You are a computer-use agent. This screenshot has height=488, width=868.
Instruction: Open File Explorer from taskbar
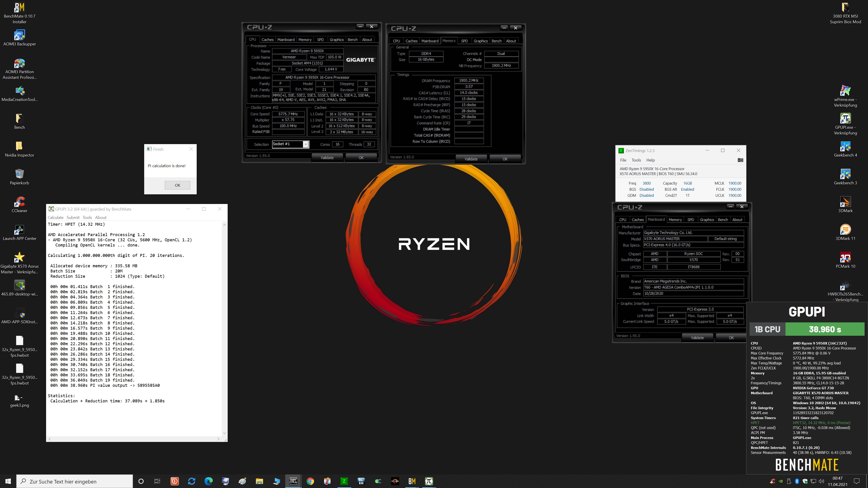(259, 481)
